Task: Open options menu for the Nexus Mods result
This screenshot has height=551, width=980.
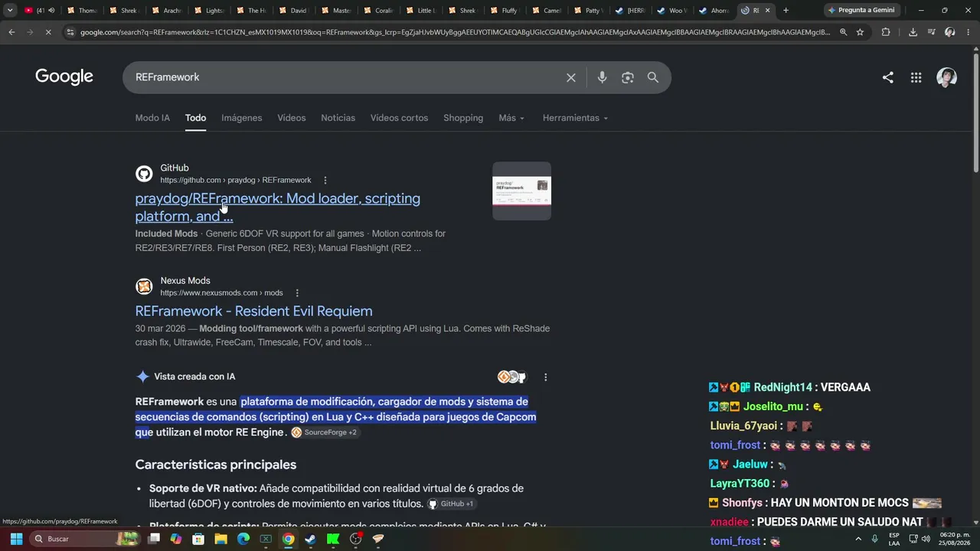Action: pyautogui.click(x=297, y=293)
